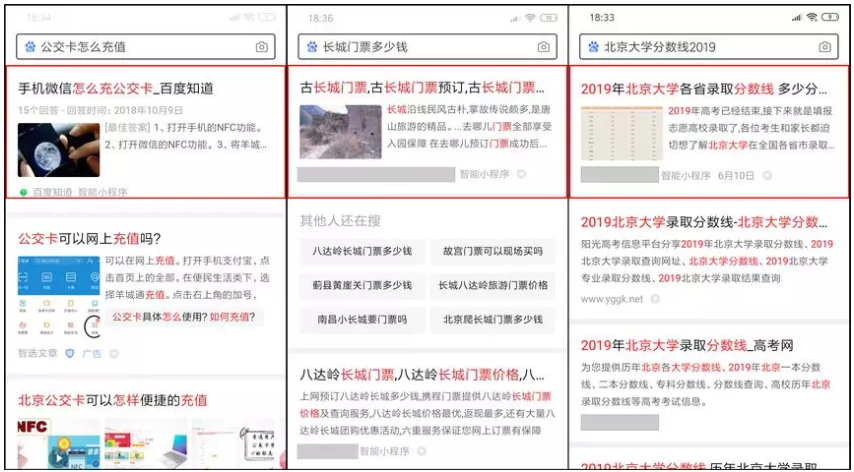
Task: Tap camera icon in 北京大学分数线2019 search bar
Action: 825,47
